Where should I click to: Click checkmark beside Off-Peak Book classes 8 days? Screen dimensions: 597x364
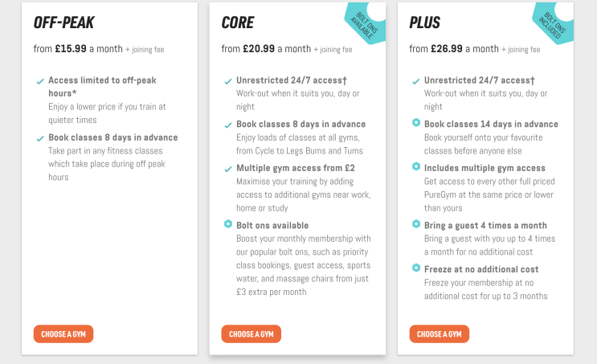click(40, 138)
